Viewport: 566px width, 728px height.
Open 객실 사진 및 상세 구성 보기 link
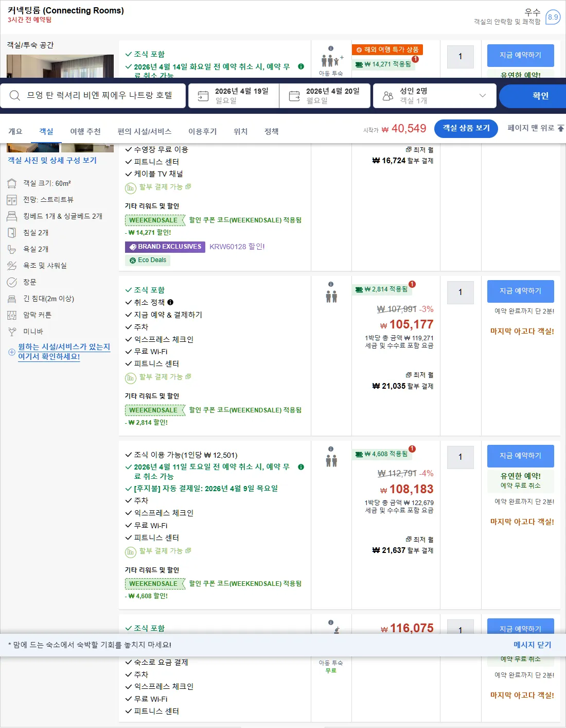pyautogui.click(x=52, y=160)
